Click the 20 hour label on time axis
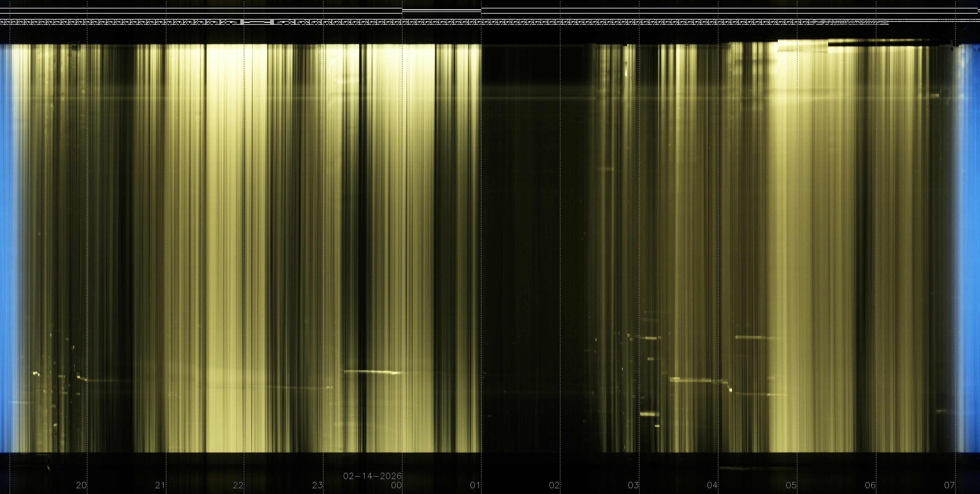 pos(81,485)
